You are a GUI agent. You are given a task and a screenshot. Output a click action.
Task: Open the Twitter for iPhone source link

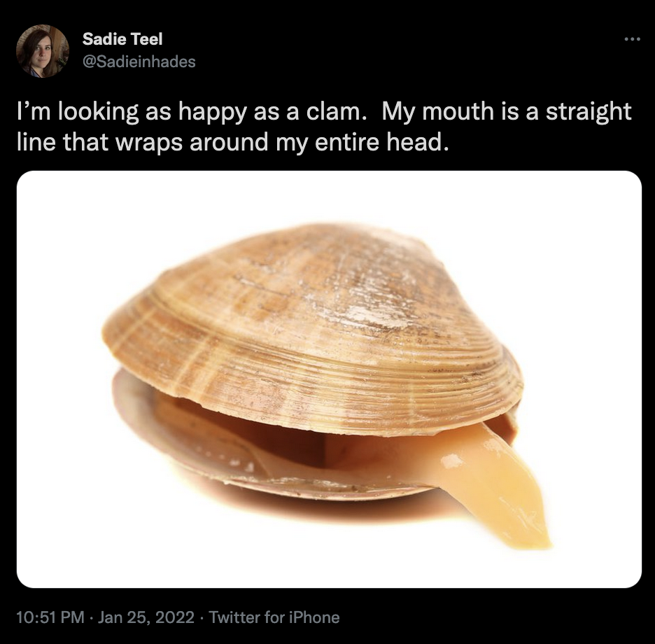point(274,617)
